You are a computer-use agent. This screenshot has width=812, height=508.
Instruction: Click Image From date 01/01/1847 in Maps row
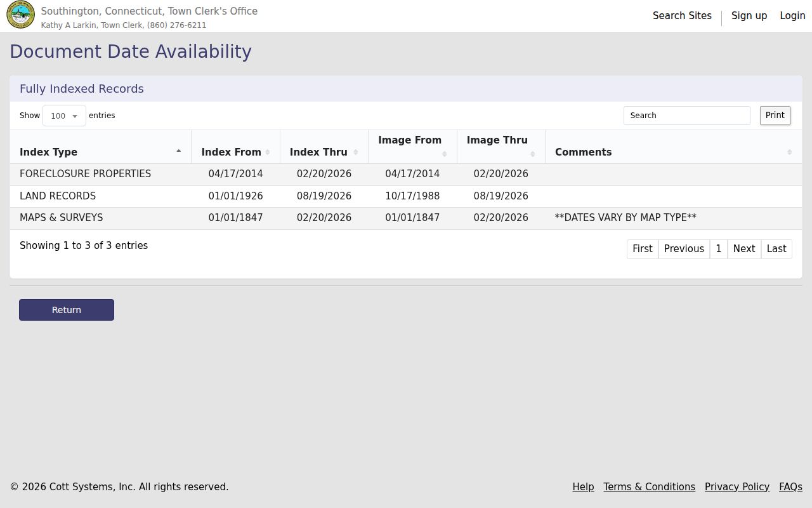pyautogui.click(x=412, y=218)
